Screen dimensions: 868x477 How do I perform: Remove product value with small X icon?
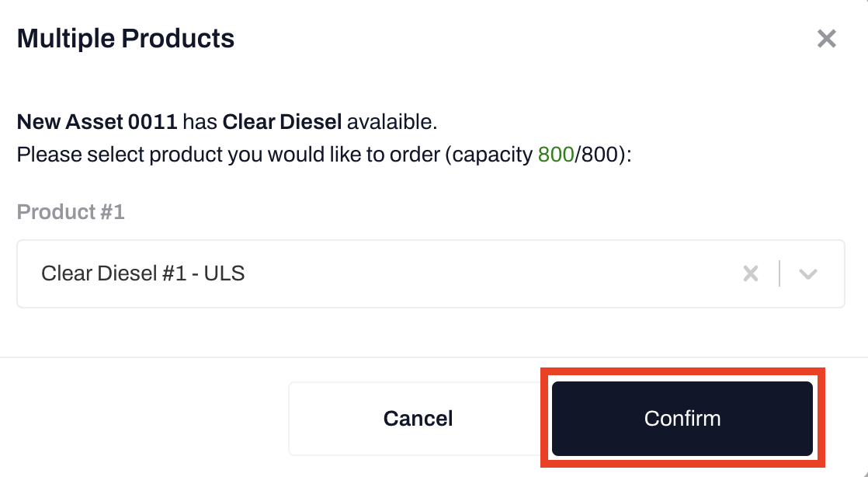[750, 273]
